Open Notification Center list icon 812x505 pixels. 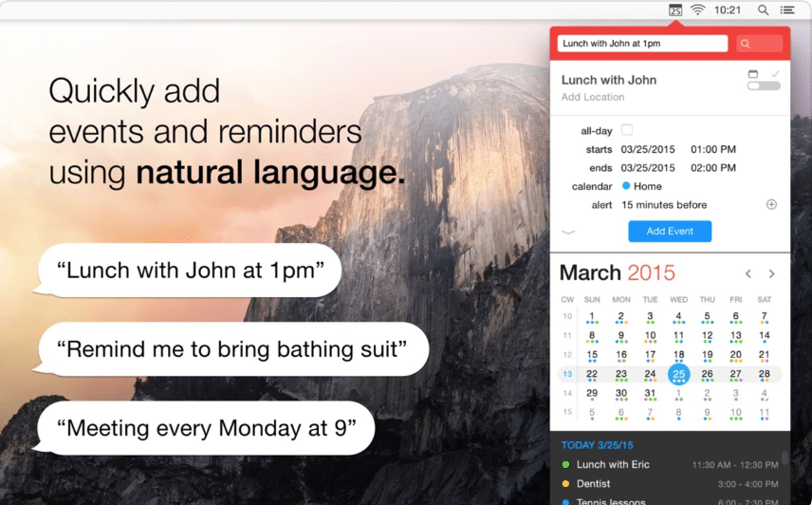[787, 9]
